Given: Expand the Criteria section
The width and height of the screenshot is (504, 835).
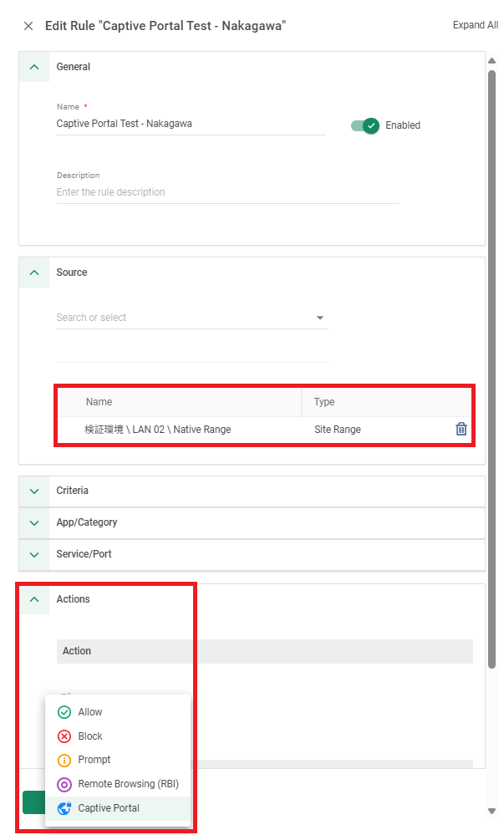Looking at the screenshot, I should (x=34, y=491).
